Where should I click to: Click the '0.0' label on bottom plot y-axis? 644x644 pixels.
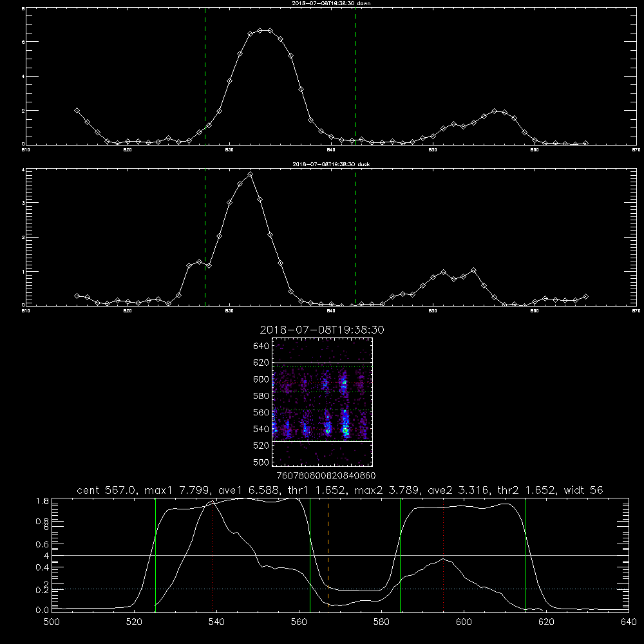pyautogui.click(x=43, y=611)
